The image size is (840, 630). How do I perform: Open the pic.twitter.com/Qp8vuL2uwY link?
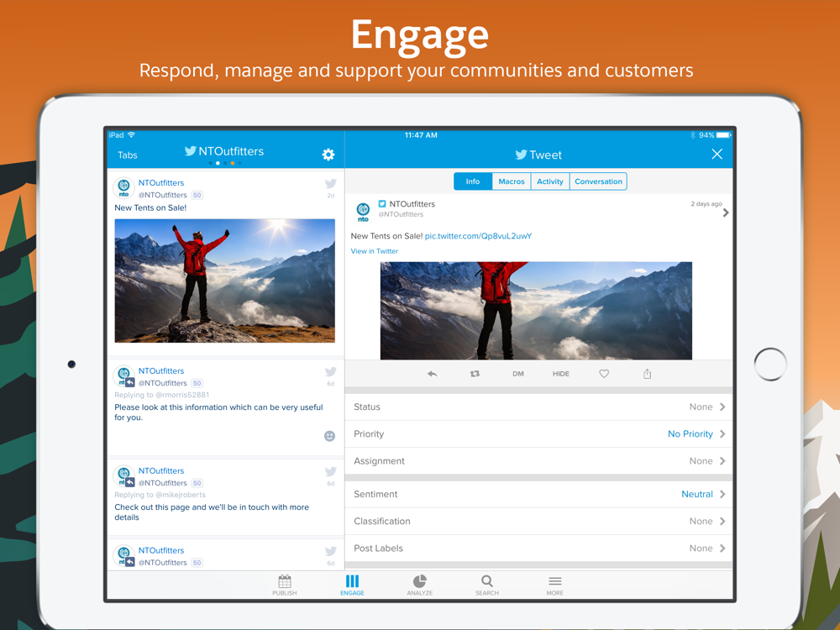479,236
